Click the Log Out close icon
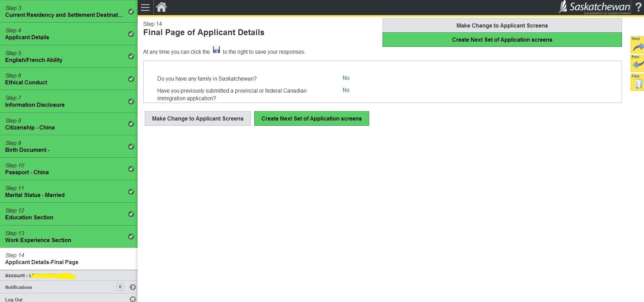Image resolution: width=644 pixels, height=302 pixels. click(x=133, y=299)
